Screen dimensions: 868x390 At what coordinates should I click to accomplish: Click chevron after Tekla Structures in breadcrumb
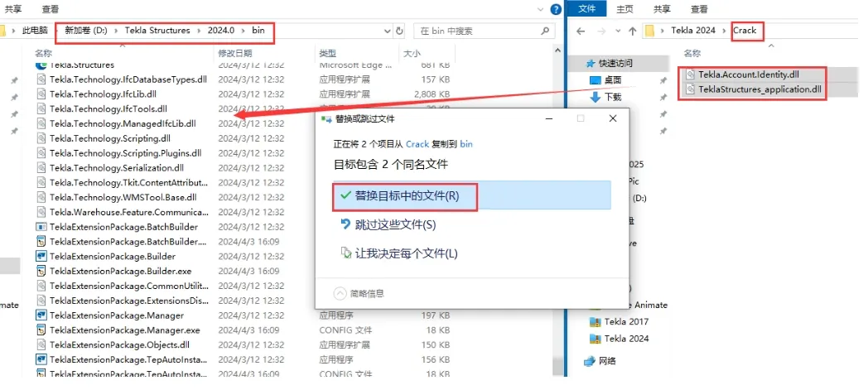pyautogui.click(x=199, y=31)
